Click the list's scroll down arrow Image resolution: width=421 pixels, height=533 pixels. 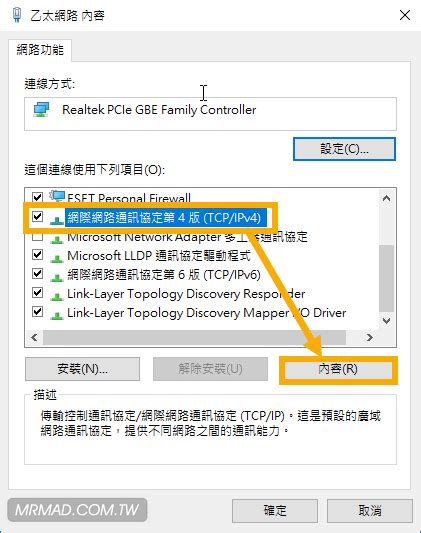(386, 321)
